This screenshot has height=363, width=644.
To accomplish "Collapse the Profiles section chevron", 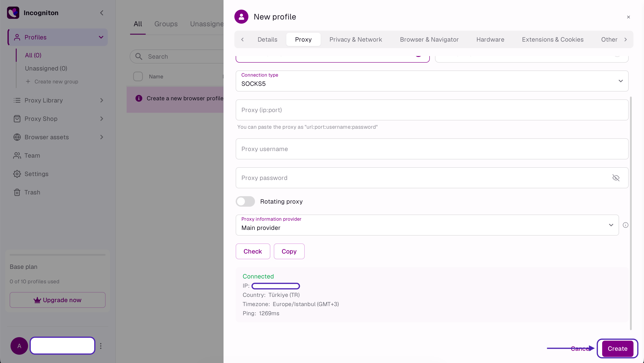I will [x=101, y=37].
